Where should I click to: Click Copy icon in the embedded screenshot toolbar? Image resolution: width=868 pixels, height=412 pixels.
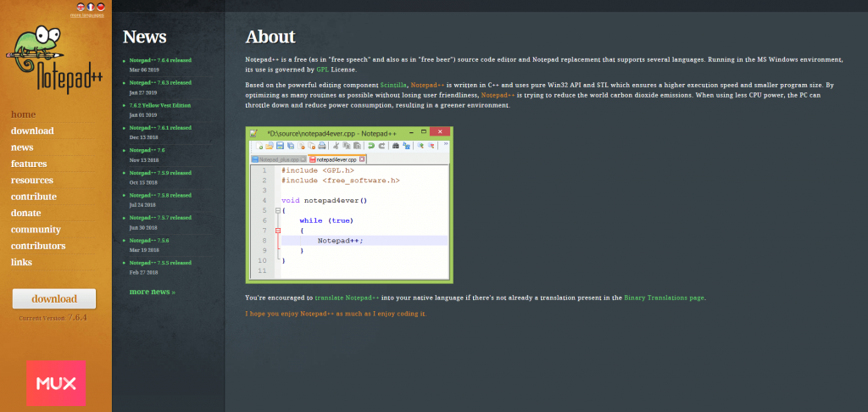coord(347,146)
